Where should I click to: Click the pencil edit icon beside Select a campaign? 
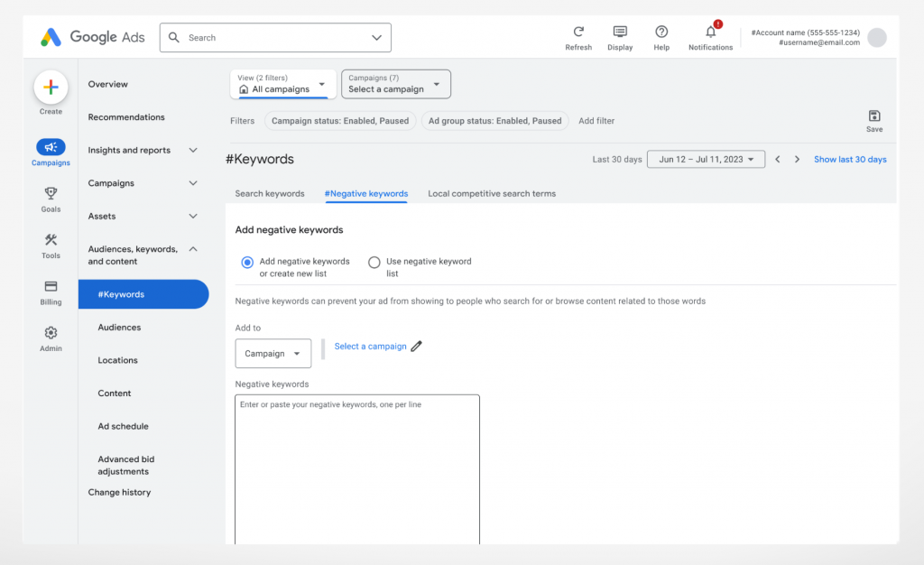417,346
